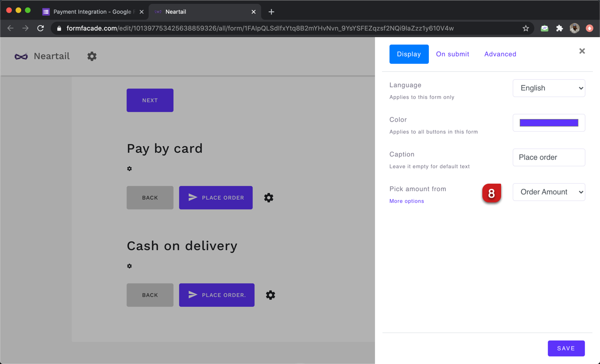600x364 pixels.
Task: Open the browser extensions puzzle icon
Action: pos(559,28)
